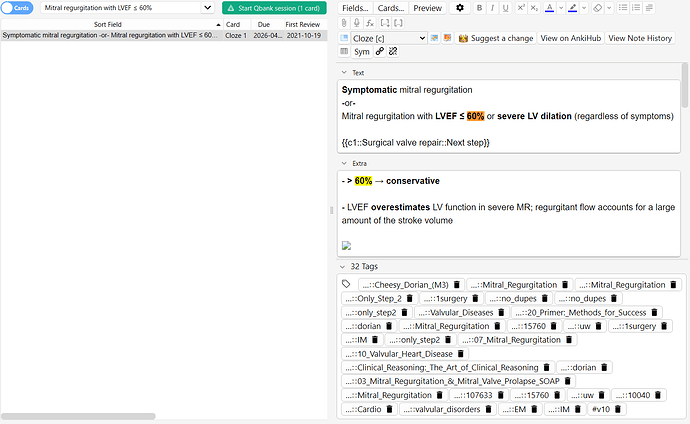Apply underline formatting
Image resolution: width=690 pixels, height=424 pixels.
pyautogui.click(x=507, y=8)
